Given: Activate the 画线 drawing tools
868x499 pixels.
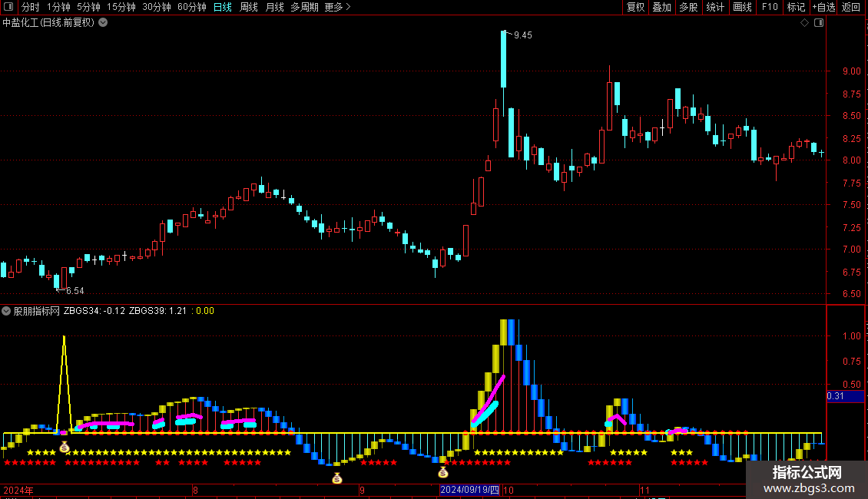Looking at the screenshot, I should point(742,7).
